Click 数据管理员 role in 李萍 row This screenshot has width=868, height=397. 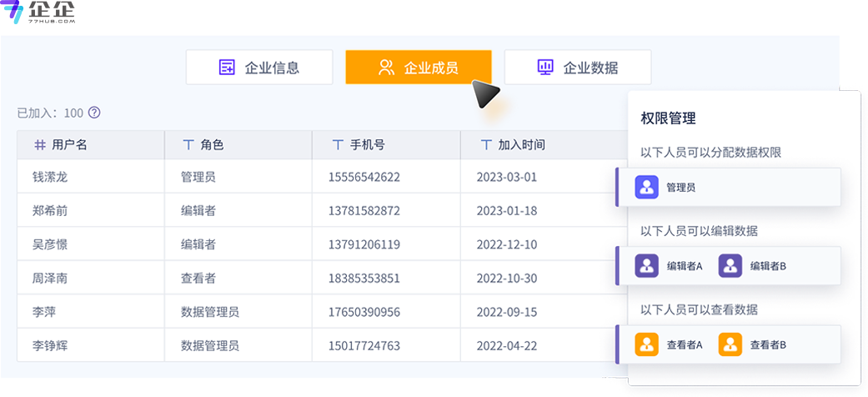210,312
